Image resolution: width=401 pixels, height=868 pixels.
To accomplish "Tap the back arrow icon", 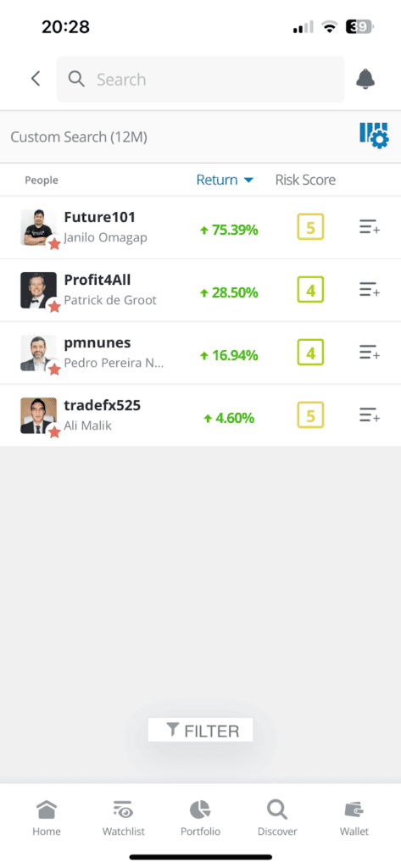I will pyautogui.click(x=36, y=79).
